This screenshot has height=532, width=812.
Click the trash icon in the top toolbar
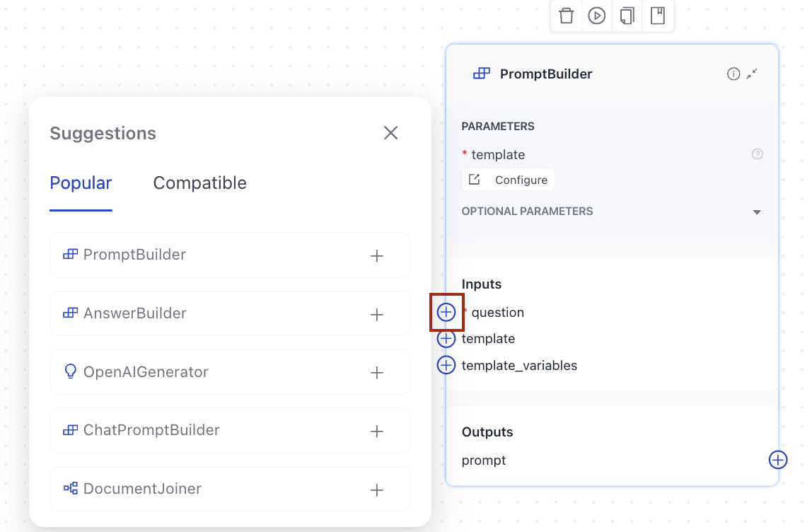[x=566, y=15]
